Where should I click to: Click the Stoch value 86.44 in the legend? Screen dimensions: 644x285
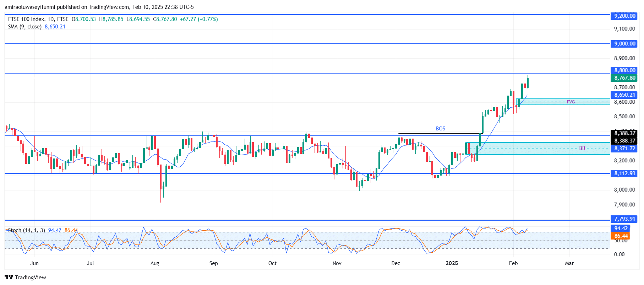pyautogui.click(x=71, y=230)
